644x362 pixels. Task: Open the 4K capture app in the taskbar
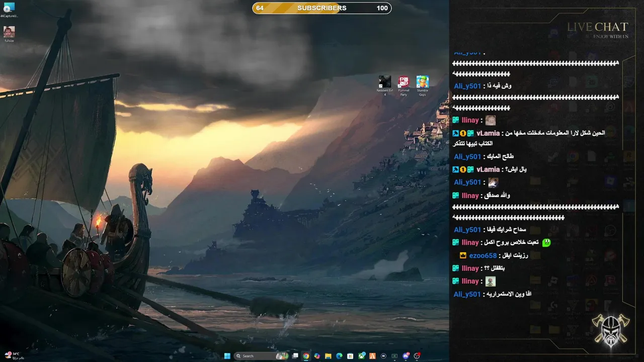pos(384,356)
